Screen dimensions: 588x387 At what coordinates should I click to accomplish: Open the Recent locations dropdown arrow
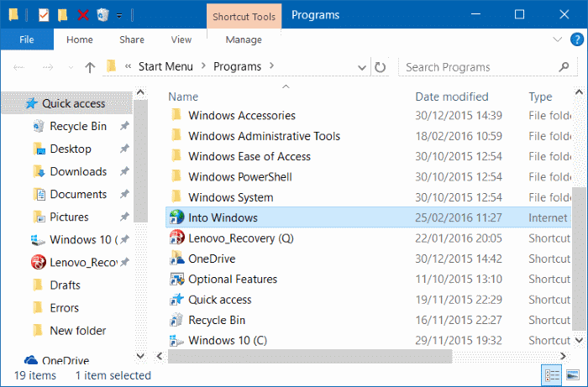71,68
